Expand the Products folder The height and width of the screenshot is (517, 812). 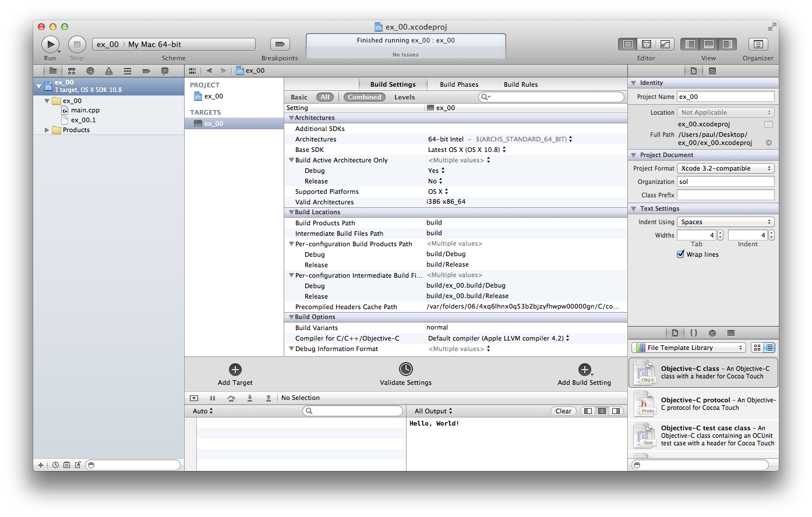[47, 130]
